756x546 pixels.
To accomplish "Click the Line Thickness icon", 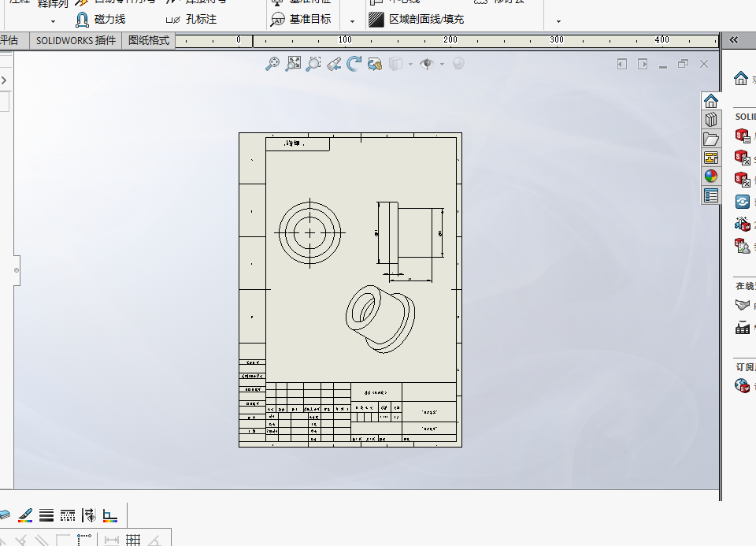I will pyautogui.click(x=46, y=515).
